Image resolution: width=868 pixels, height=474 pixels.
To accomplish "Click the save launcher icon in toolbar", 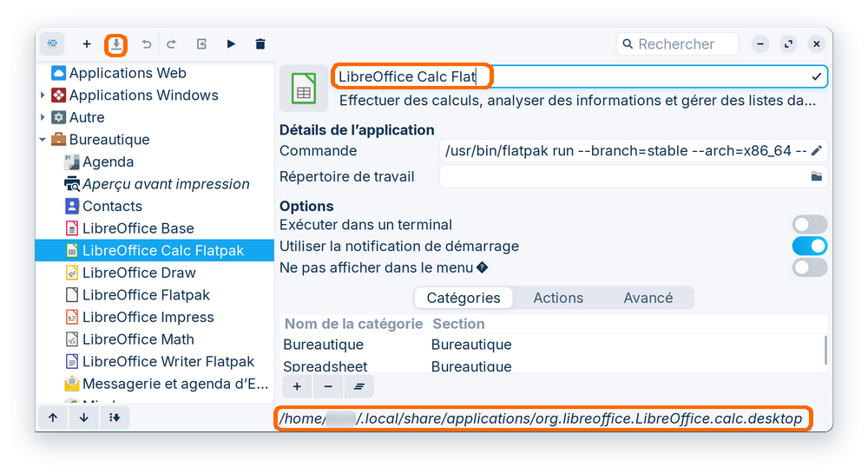I will coord(115,44).
